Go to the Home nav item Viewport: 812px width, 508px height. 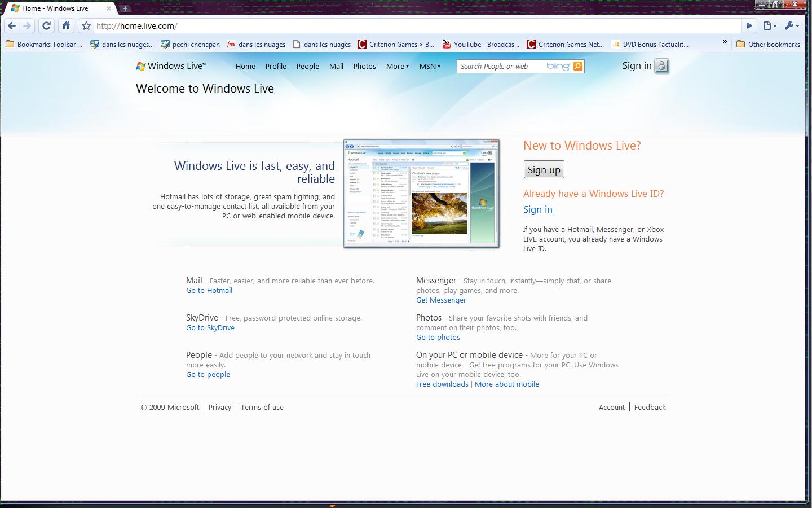(245, 66)
